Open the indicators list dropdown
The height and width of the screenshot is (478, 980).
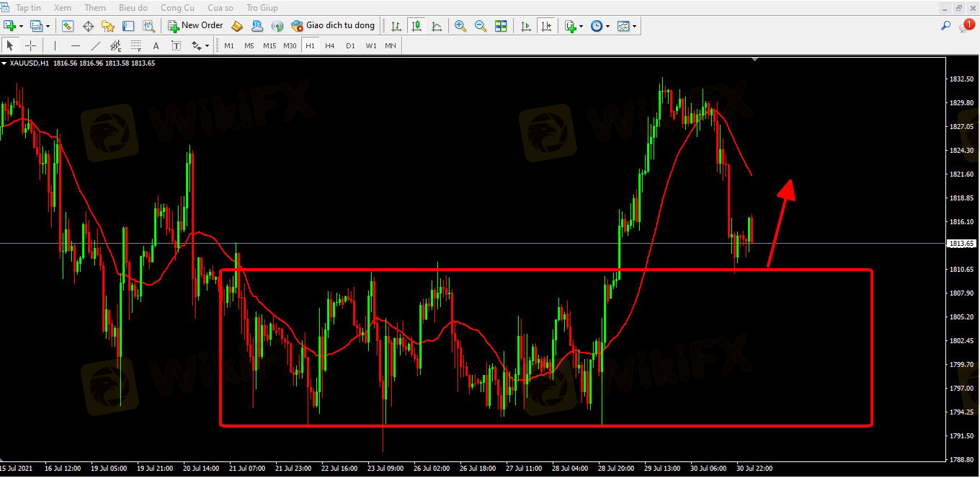(574, 26)
